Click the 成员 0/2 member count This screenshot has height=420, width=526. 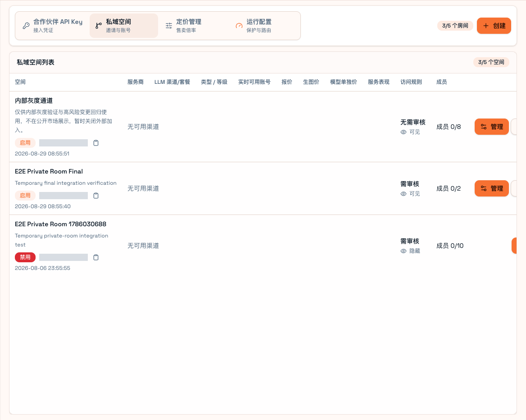[x=449, y=189]
